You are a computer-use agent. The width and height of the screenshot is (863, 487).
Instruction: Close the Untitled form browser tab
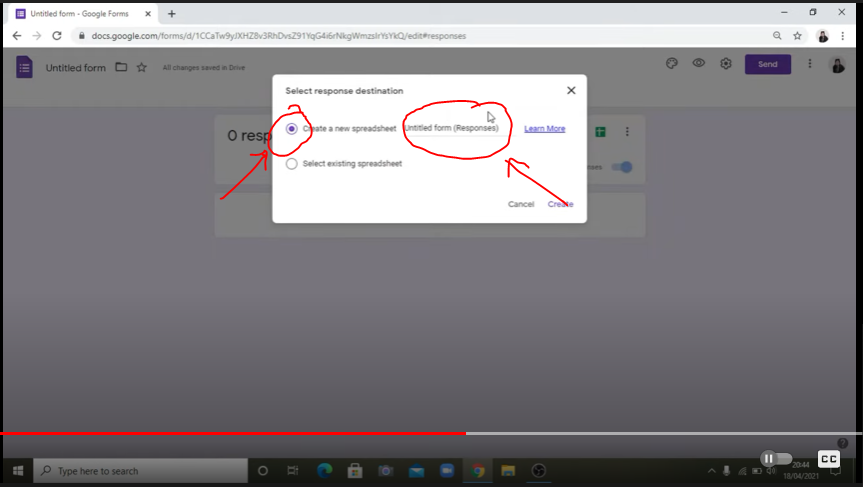tap(148, 14)
